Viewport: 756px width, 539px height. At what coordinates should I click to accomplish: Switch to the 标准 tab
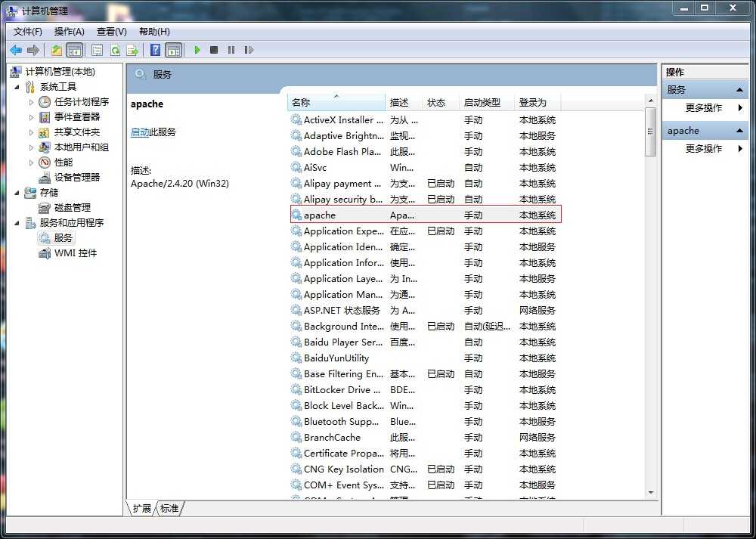click(169, 508)
